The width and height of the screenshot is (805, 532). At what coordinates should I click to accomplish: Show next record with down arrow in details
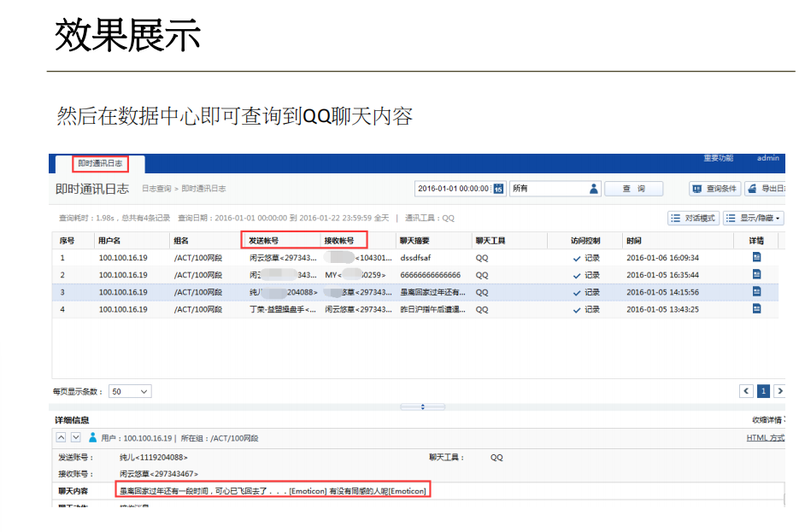(x=75, y=437)
